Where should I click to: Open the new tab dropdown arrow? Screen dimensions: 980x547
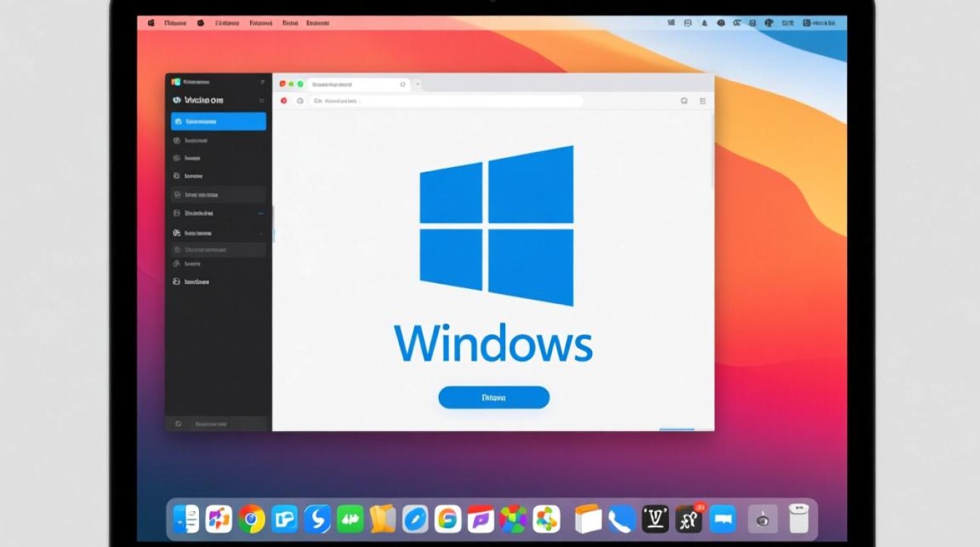click(418, 85)
